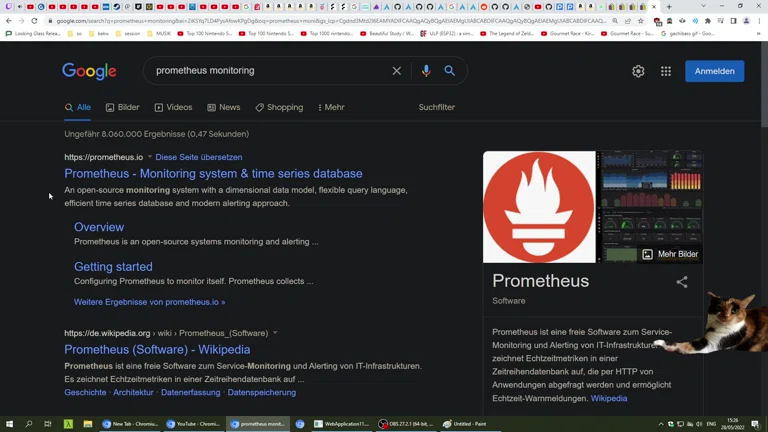The height and width of the screenshot is (432, 768).
Task: Click the Prometheus flame logo image
Action: [539, 207]
